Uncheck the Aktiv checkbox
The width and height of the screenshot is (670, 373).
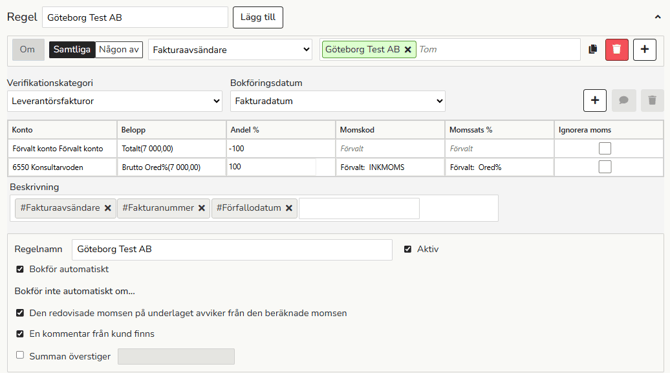(x=408, y=249)
